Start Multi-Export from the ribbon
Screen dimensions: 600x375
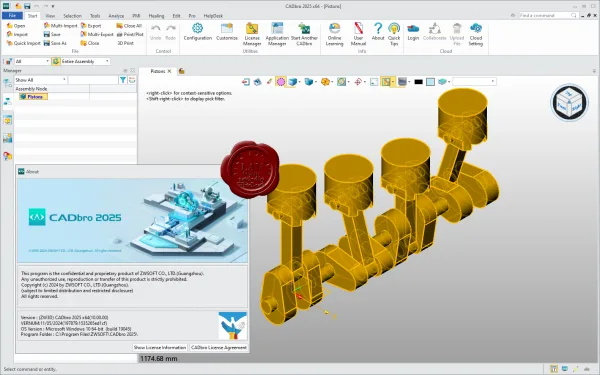[97, 34]
